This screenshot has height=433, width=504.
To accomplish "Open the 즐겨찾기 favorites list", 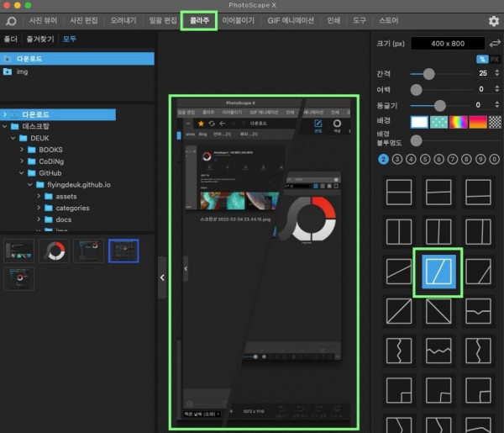I will [x=42, y=39].
